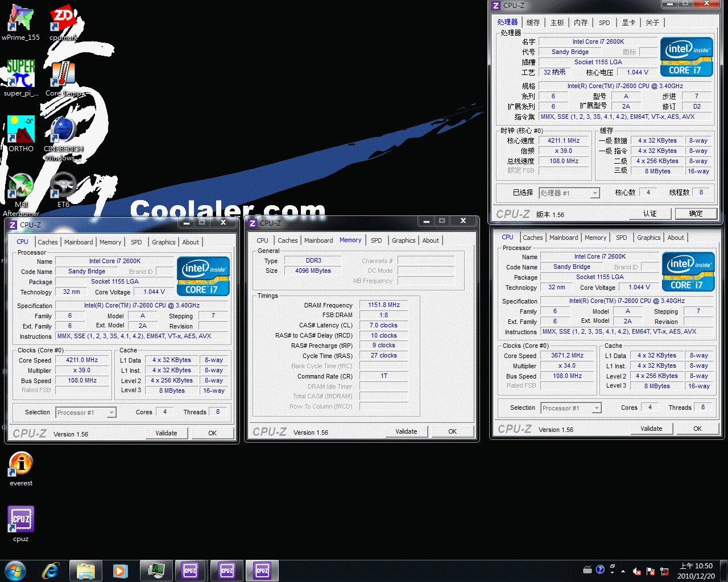This screenshot has height=582, width=728.
Task: Show hidden tray icons with the arrow
Action: [623, 571]
